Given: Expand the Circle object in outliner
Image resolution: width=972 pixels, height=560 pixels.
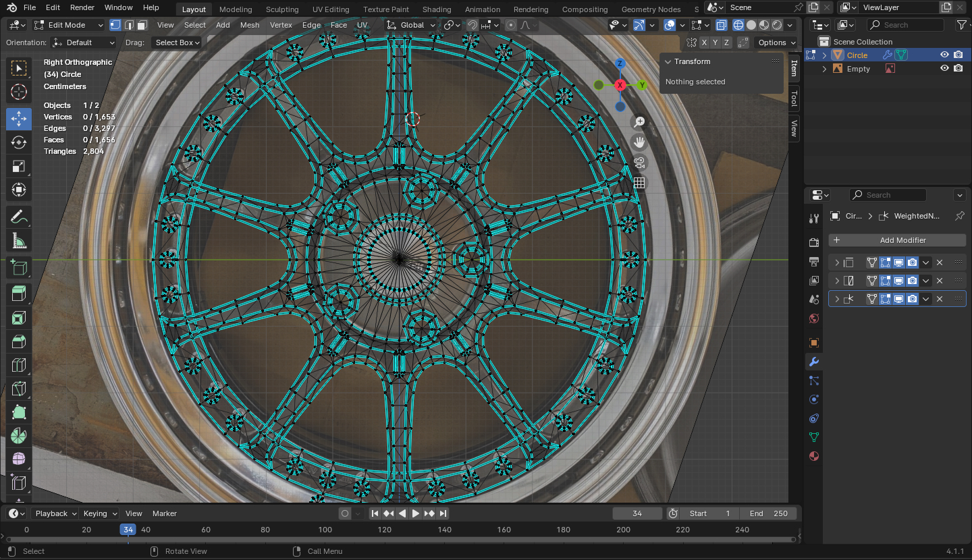Looking at the screenshot, I should pos(824,55).
